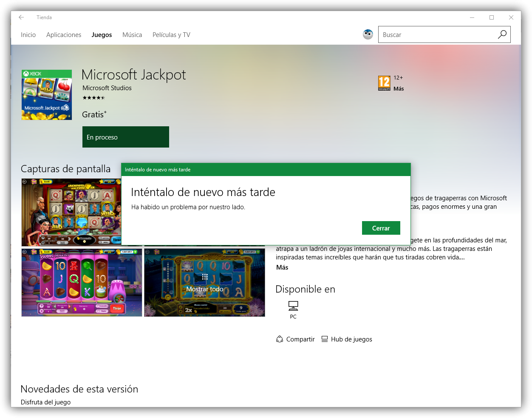
Task: Select the Juegos tab
Action: pos(102,35)
